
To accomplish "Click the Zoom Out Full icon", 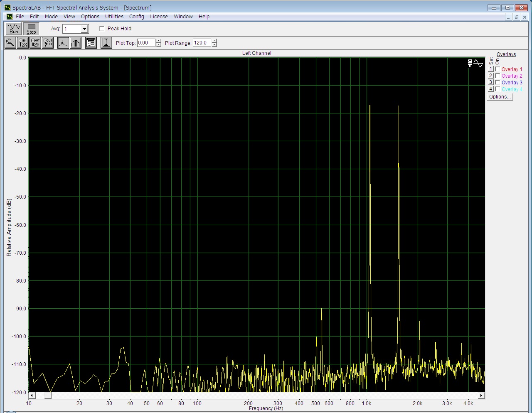I will (48, 43).
